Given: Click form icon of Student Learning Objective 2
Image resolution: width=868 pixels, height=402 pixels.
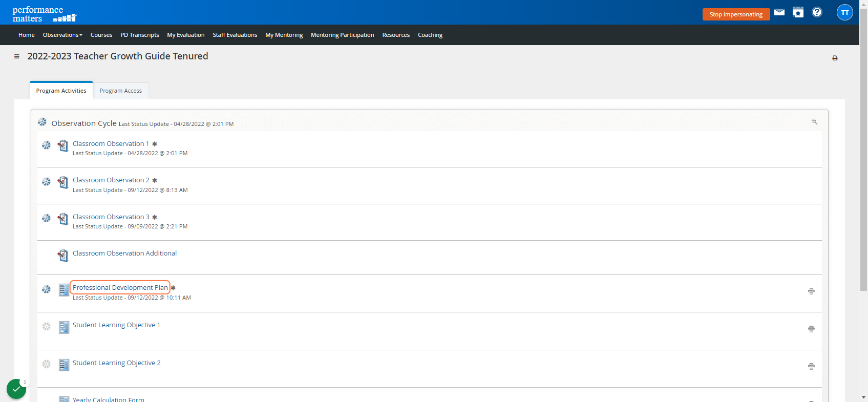Looking at the screenshot, I should click(63, 365).
